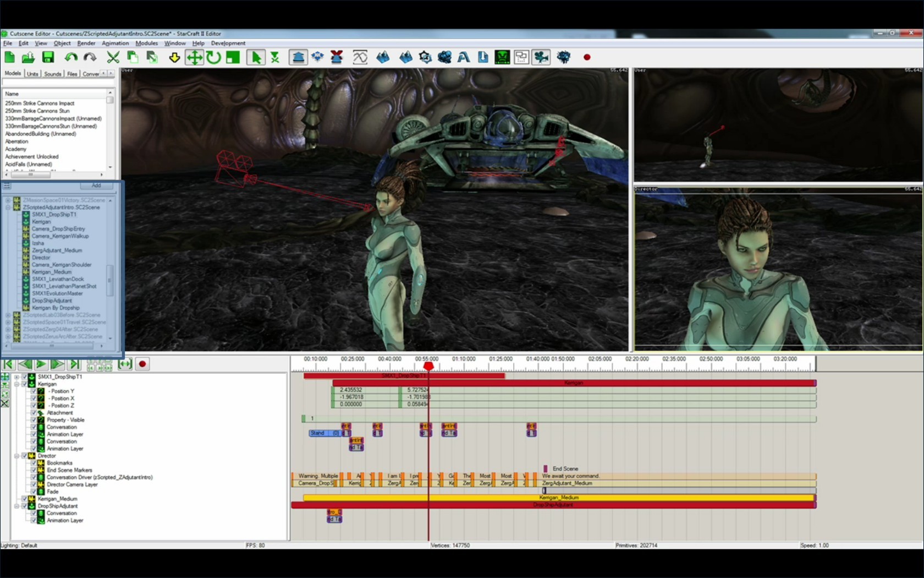The width and height of the screenshot is (924, 578).
Task: Open the Animation menu
Action: pos(116,43)
